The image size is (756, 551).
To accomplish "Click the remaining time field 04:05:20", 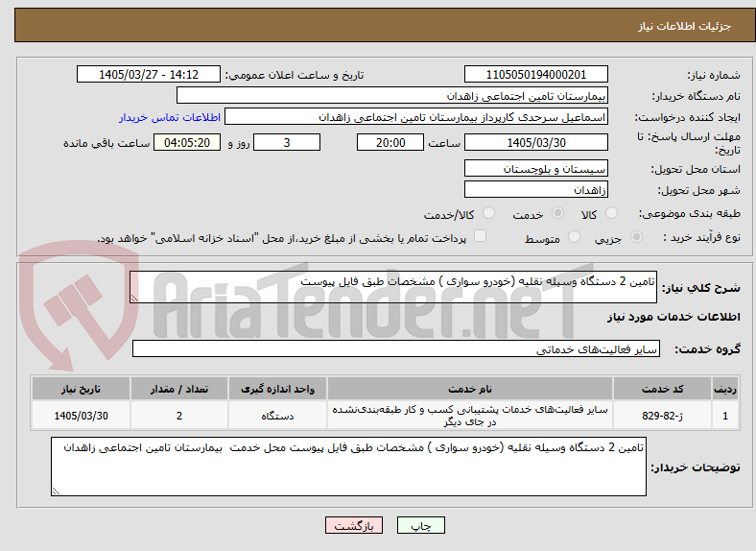I will coord(187,142).
